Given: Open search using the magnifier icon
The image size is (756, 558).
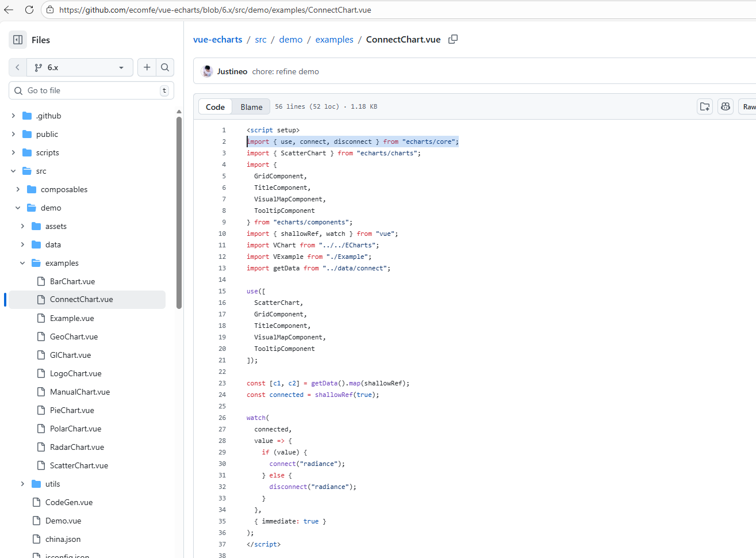Looking at the screenshot, I should pyautogui.click(x=165, y=67).
